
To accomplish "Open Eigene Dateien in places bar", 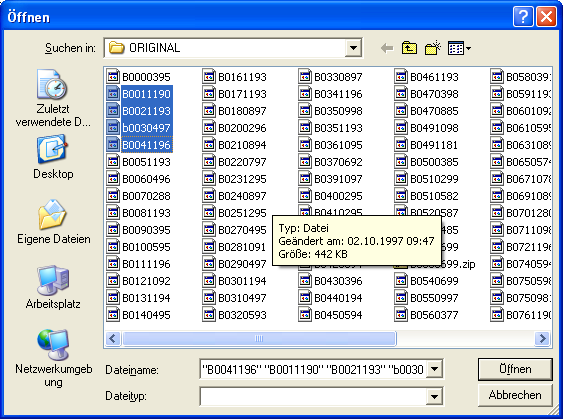I will tap(53, 222).
